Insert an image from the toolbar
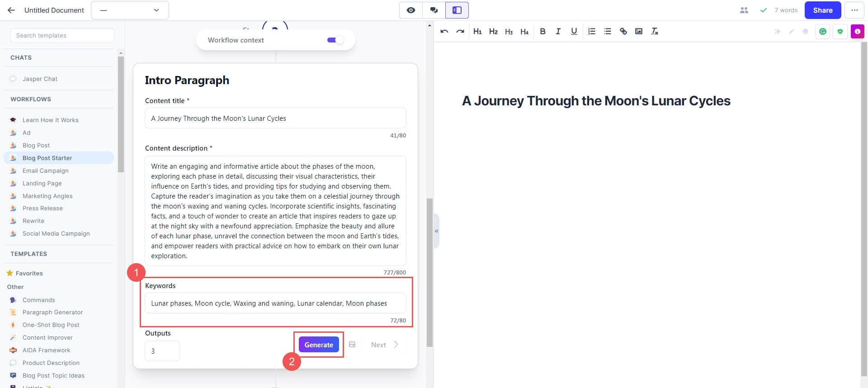The image size is (868, 388). click(638, 31)
